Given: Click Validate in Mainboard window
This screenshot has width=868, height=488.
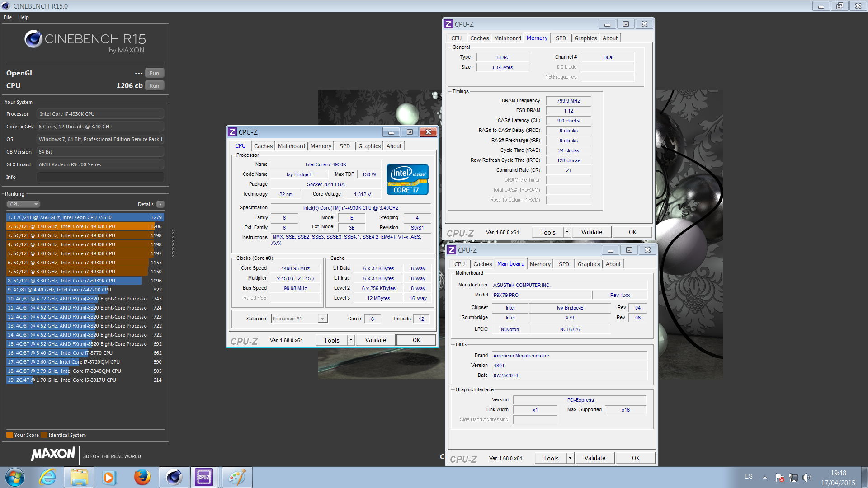Looking at the screenshot, I should (595, 458).
